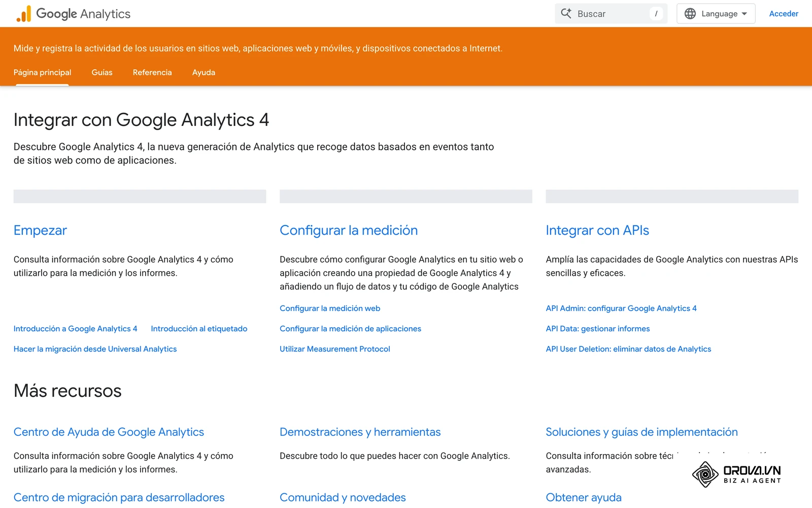Image resolution: width=812 pixels, height=508 pixels.
Task: Switch to the Página principal tab
Action: tap(42, 73)
